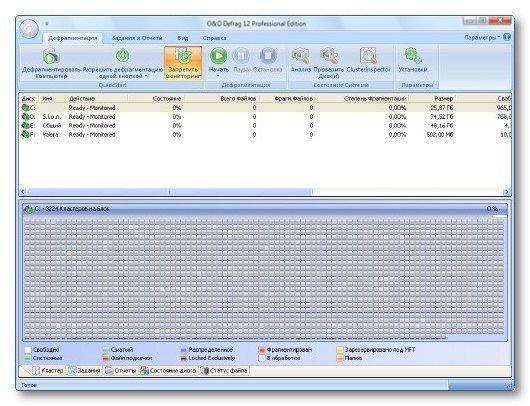This screenshot has width=530, height=406.
Task: Click the Анализ magnifier icon
Action: tap(300, 56)
